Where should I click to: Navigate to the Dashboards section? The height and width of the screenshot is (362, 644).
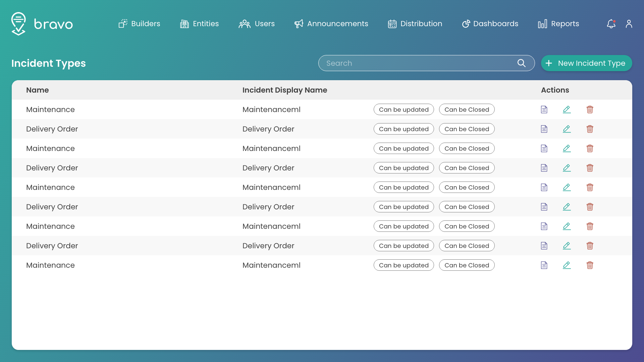point(490,23)
